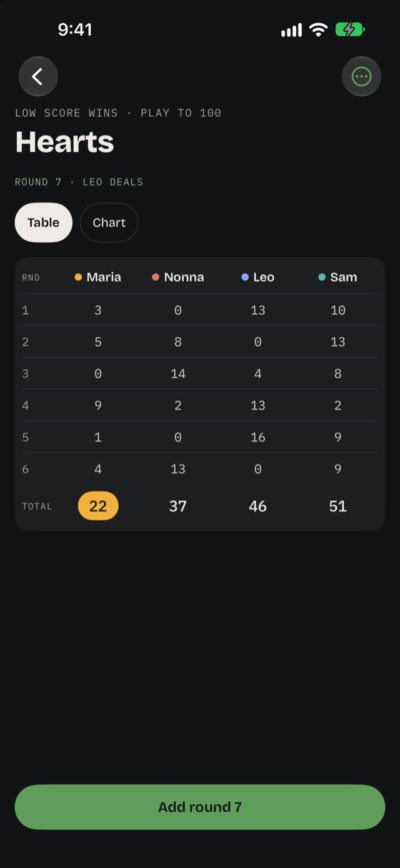Select the Maria column header

coord(98,277)
